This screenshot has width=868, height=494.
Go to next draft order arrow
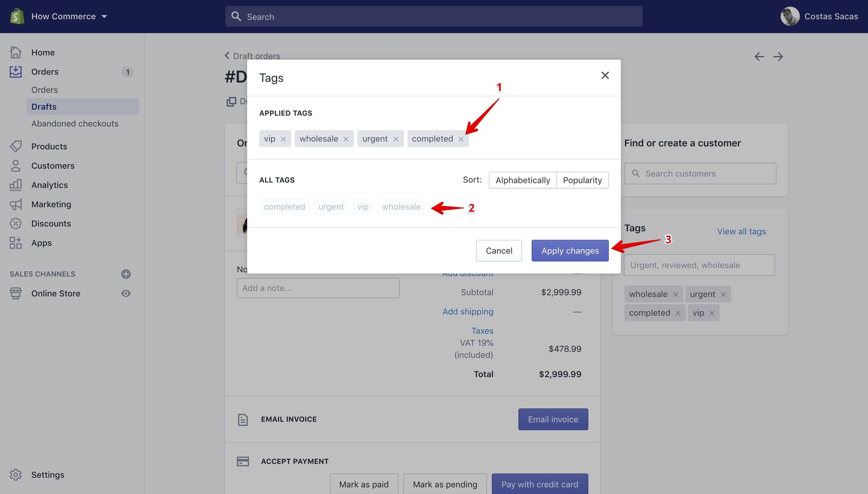(x=778, y=57)
